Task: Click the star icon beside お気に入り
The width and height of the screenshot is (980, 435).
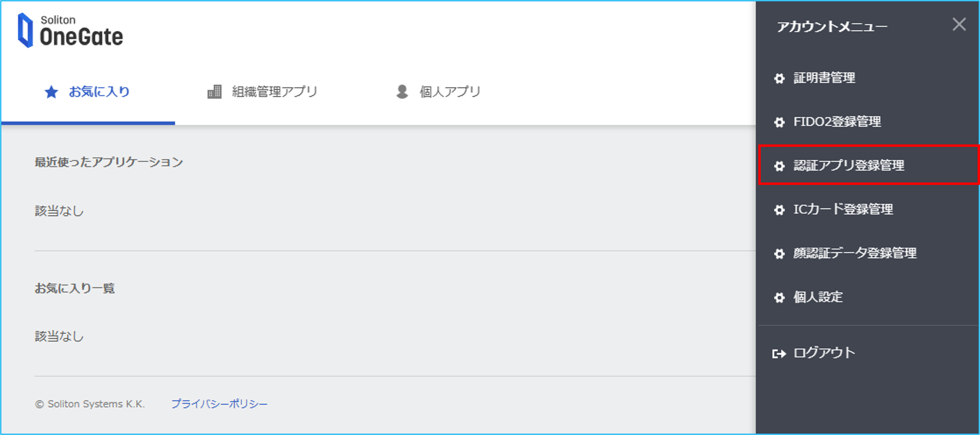Action: pyautogui.click(x=51, y=92)
